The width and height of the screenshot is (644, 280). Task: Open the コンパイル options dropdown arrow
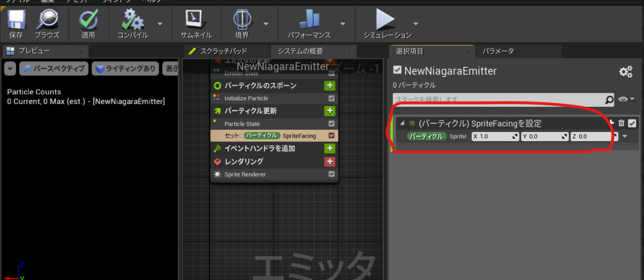(160, 24)
